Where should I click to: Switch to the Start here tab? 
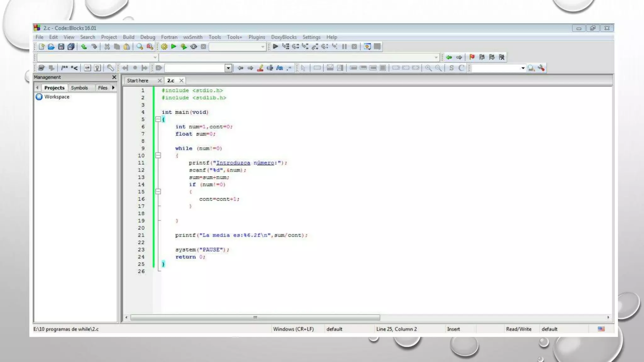point(138,81)
